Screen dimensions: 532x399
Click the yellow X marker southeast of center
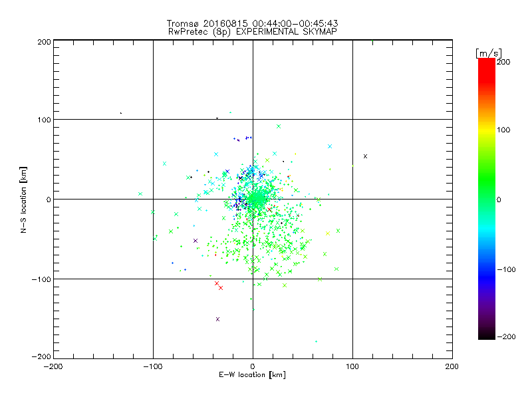328,233
